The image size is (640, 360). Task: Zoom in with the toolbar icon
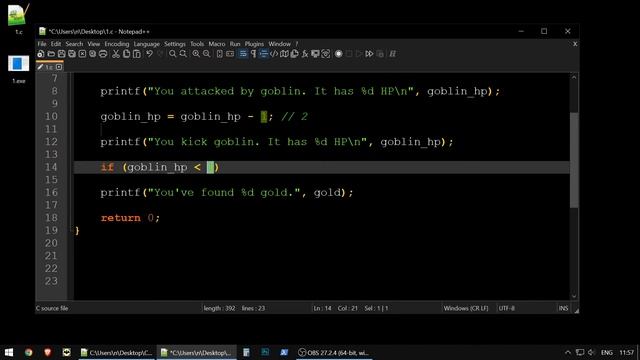coord(196,54)
